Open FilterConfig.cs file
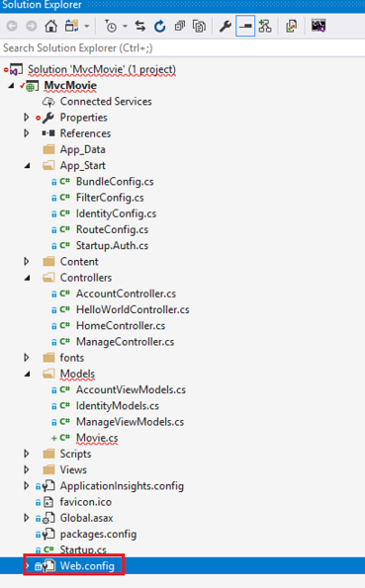This screenshot has width=365, height=588. 110,198
